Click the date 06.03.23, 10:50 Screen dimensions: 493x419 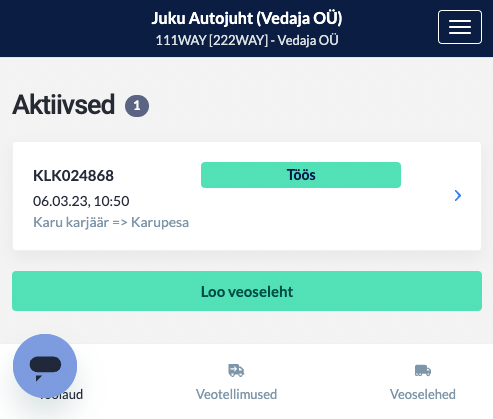click(x=81, y=201)
